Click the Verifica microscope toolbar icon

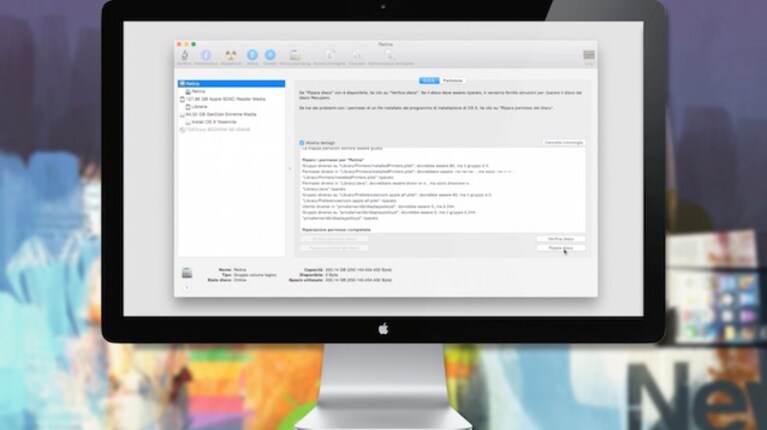pyautogui.click(x=184, y=55)
